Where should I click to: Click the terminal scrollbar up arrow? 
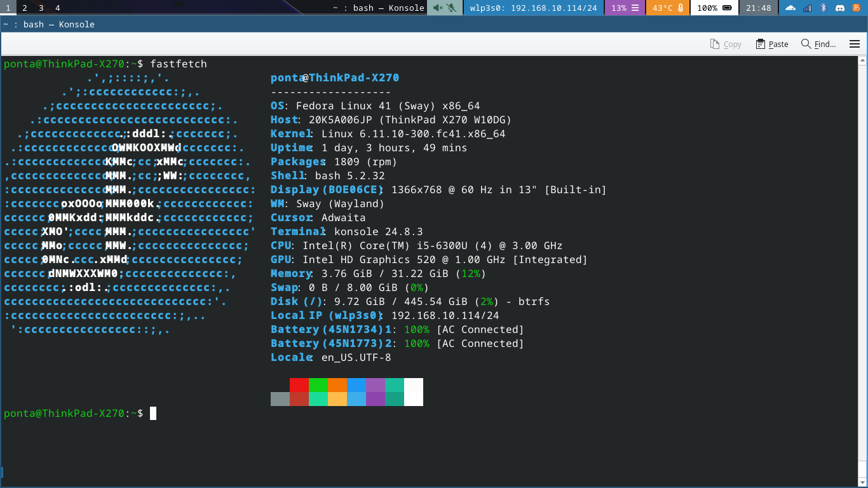tap(862, 61)
